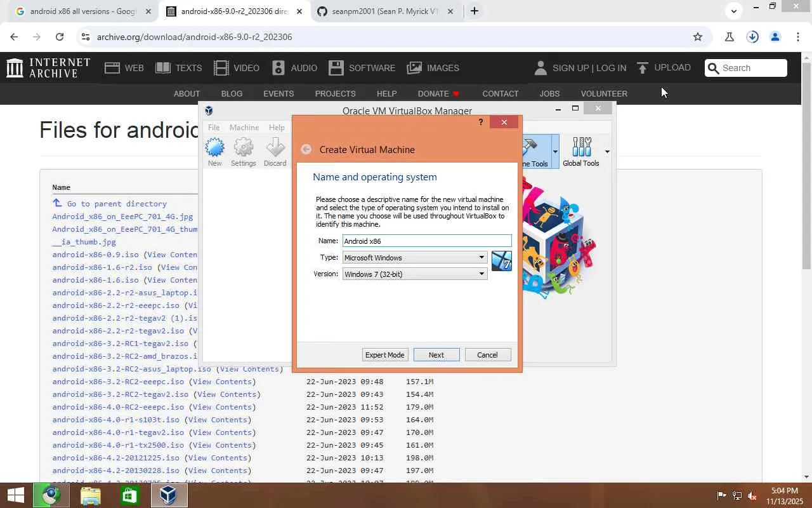Click the Windows 7 OS type icon

point(501,261)
